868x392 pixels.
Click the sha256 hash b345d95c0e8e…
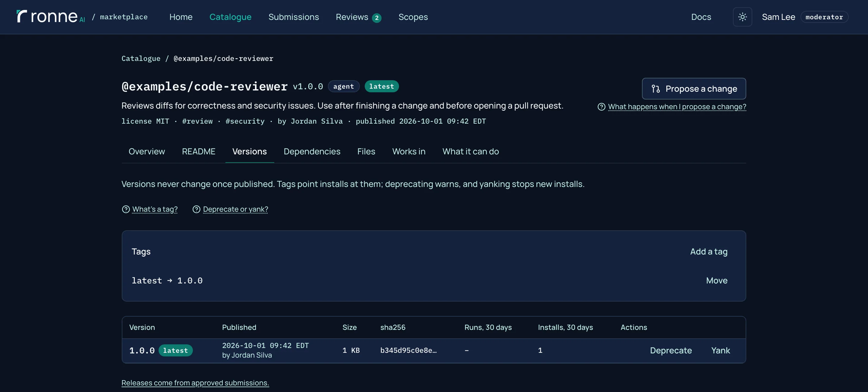coord(408,351)
